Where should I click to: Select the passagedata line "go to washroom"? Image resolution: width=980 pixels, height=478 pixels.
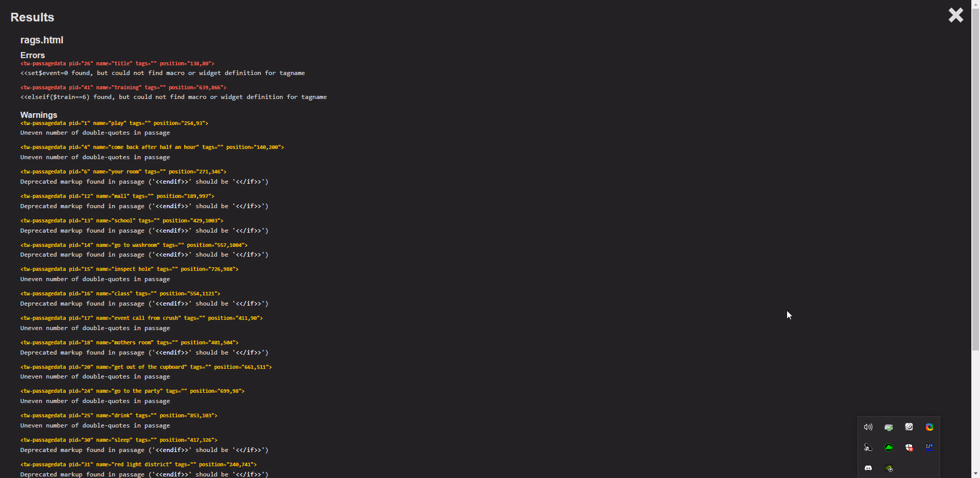pyautogui.click(x=134, y=245)
